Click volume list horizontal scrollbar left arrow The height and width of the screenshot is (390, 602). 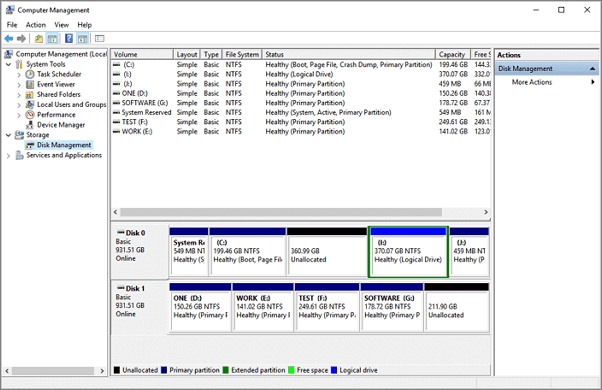click(116, 212)
